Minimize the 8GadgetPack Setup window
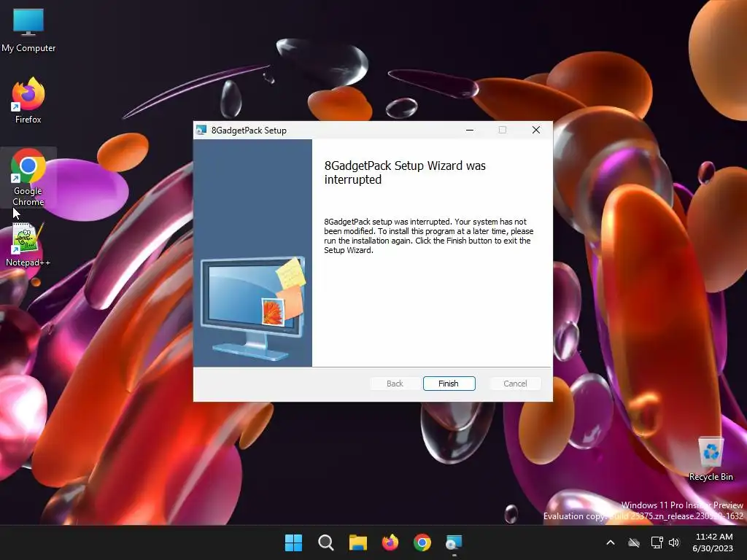 click(470, 130)
